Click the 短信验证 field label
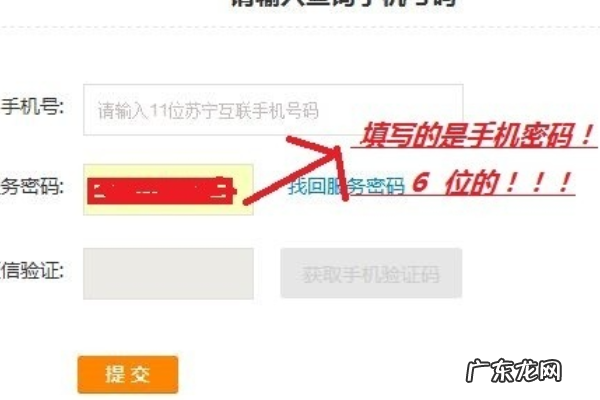Screen dimensions: 600x400 (x=32, y=271)
